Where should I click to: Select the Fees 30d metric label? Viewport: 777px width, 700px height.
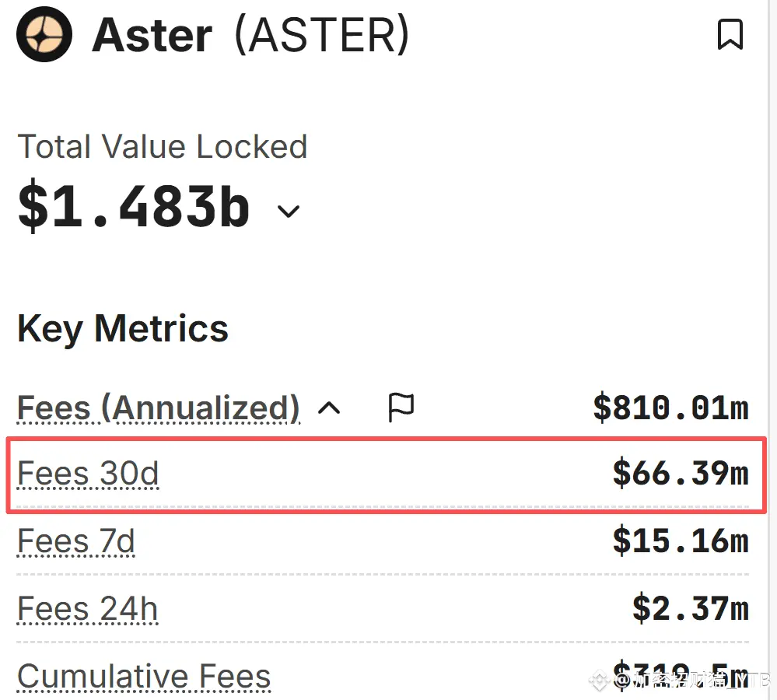[88, 474]
